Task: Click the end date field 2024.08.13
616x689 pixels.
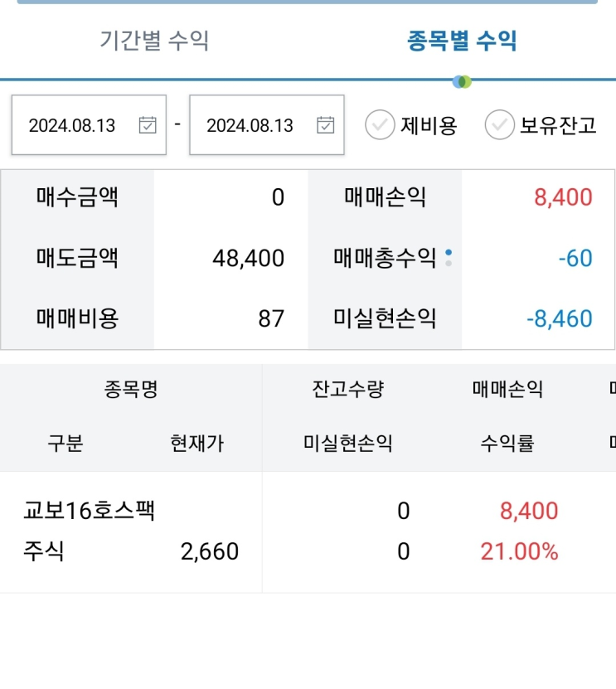Action: [x=250, y=125]
